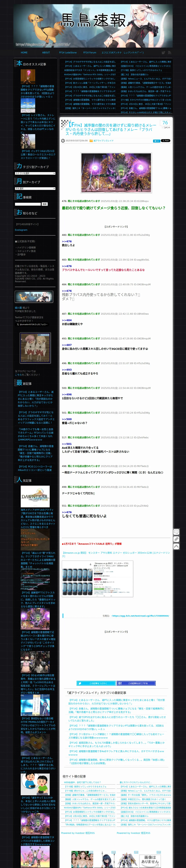Click the Hatena B! bookmark counter
Image resolution: width=186 pixels, height=868 pixels.
(x=156, y=141)
